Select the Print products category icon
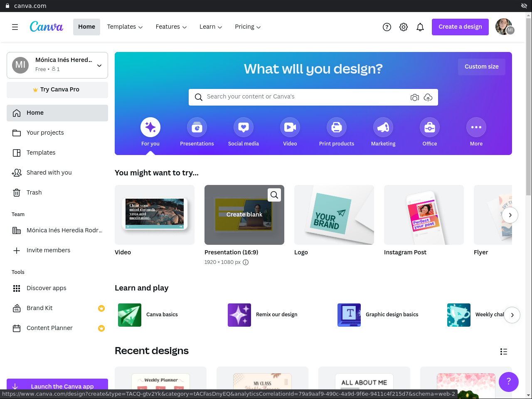The width and height of the screenshot is (532, 399). point(337,127)
